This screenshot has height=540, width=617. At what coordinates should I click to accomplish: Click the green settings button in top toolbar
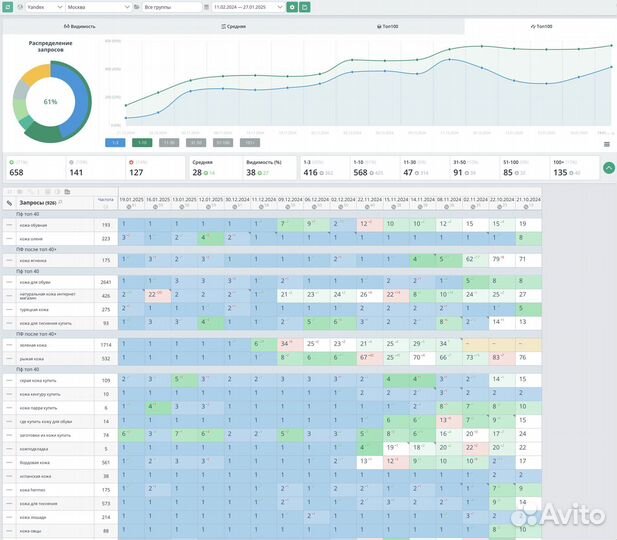[x=292, y=6]
